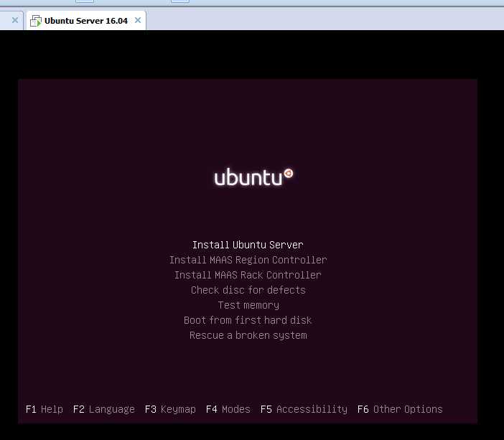Select Check disc for defects option
504x440 pixels.
pos(248,290)
